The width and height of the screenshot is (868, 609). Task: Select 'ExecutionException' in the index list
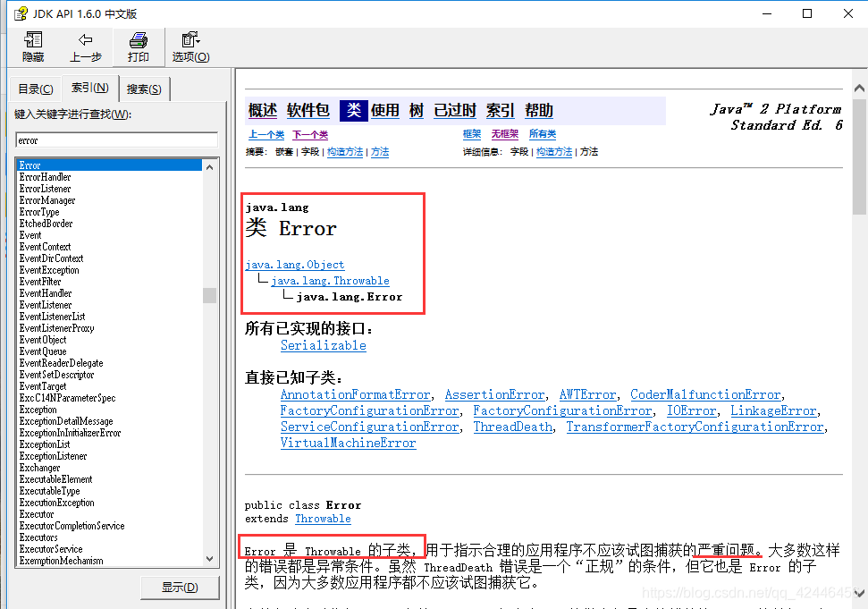[x=56, y=503]
